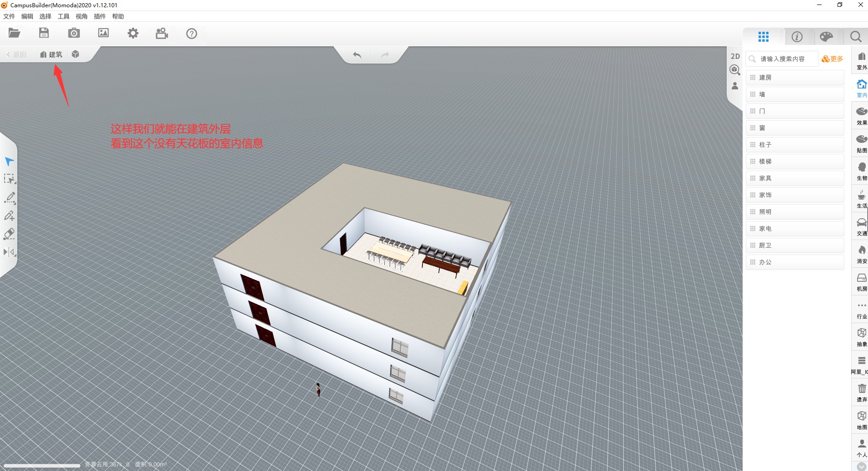Open the 插件 menu
This screenshot has height=471, width=868.
100,16
